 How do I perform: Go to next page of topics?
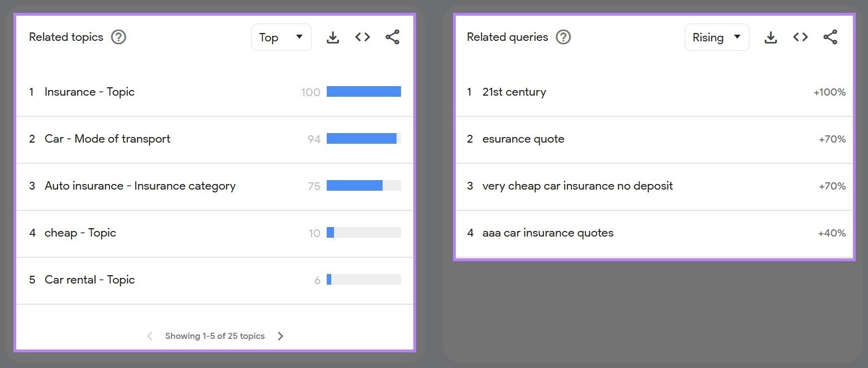[281, 336]
